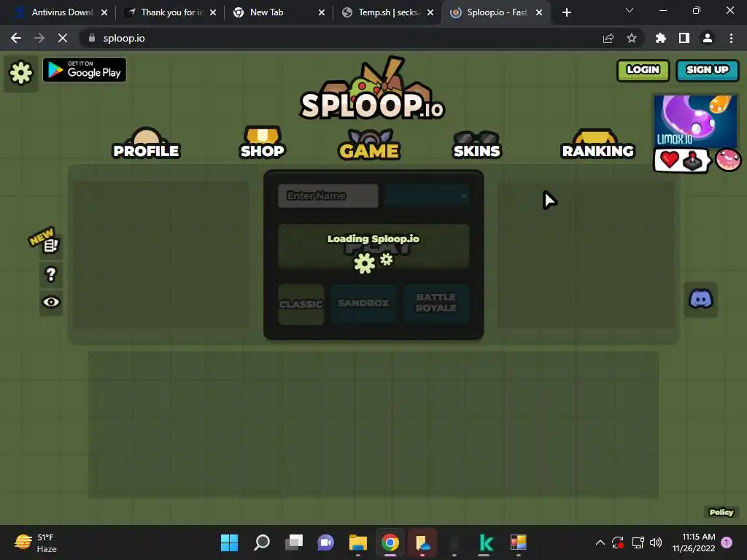747x560 pixels.
Task: Click the Enter Name input field
Action: [x=328, y=195]
